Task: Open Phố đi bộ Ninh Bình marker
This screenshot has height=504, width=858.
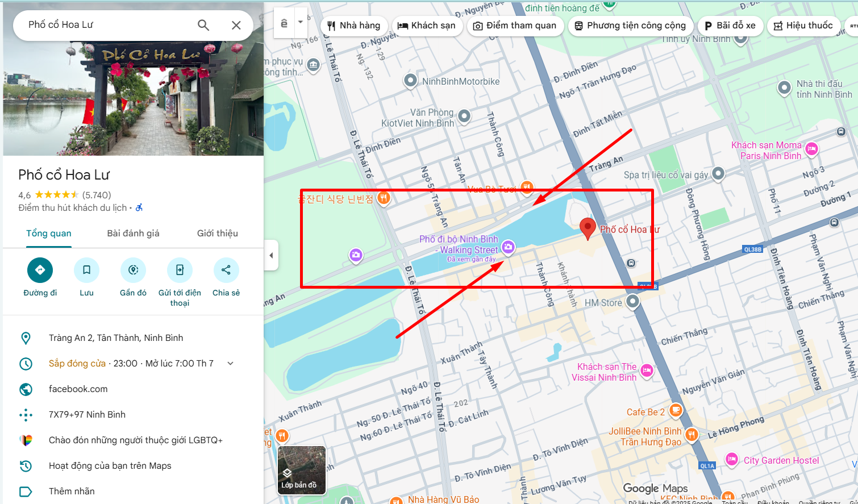Action: tap(509, 247)
